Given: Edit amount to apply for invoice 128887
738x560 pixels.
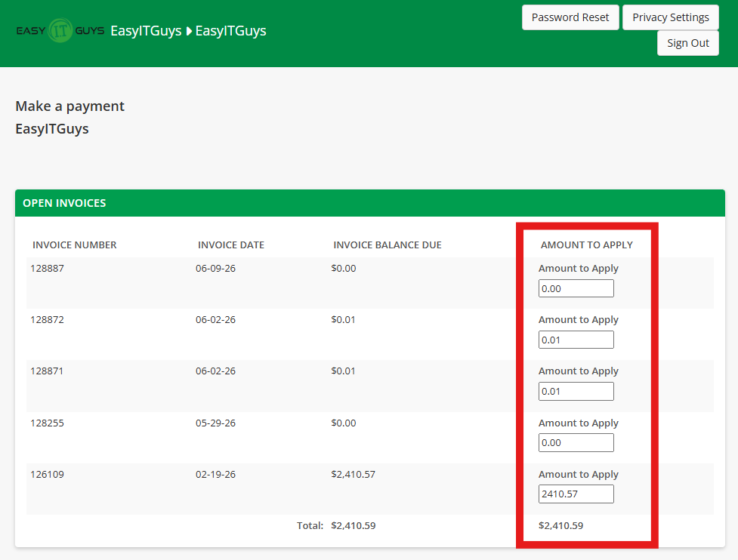Looking at the screenshot, I should pos(576,289).
